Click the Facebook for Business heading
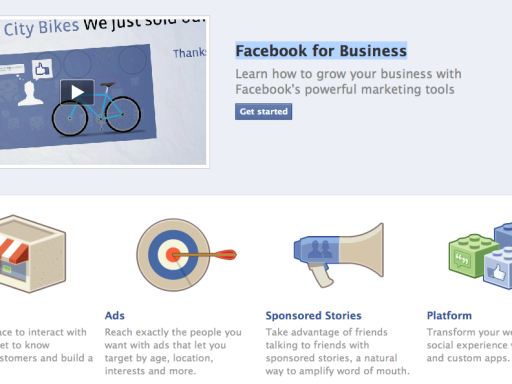The height and width of the screenshot is (384, 512). pyautogui.click(x=321, y=51)
